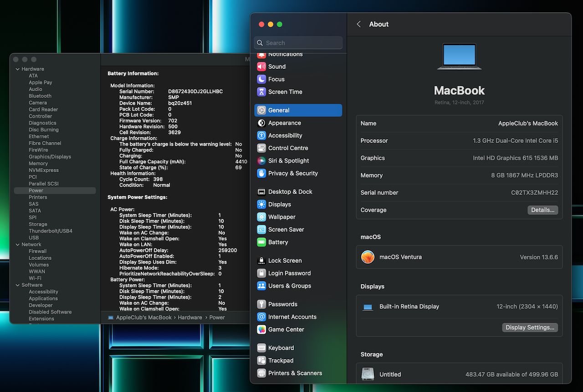583x392 pixels.
Task: Select Bluetooth in System Information sidebar
Action: (40, 96)
